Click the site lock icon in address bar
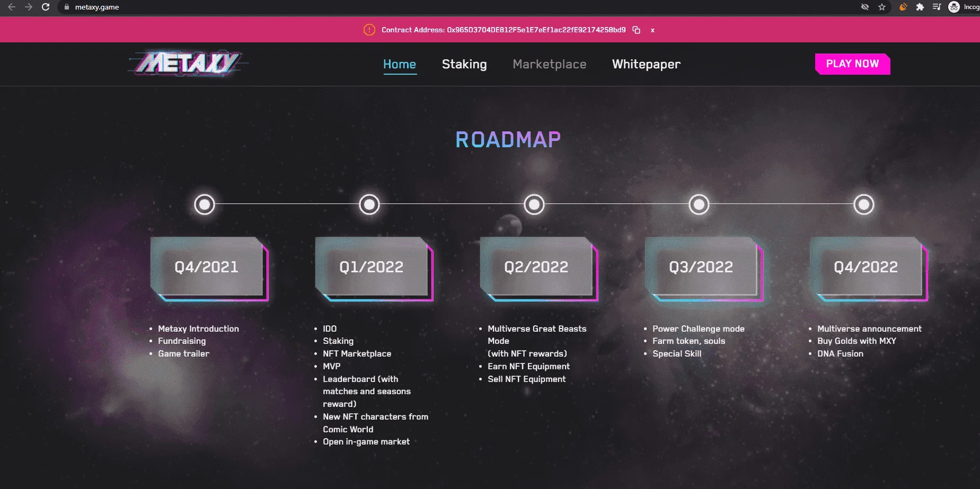Screen dimensions: 980x489 (x=67, y=7)
